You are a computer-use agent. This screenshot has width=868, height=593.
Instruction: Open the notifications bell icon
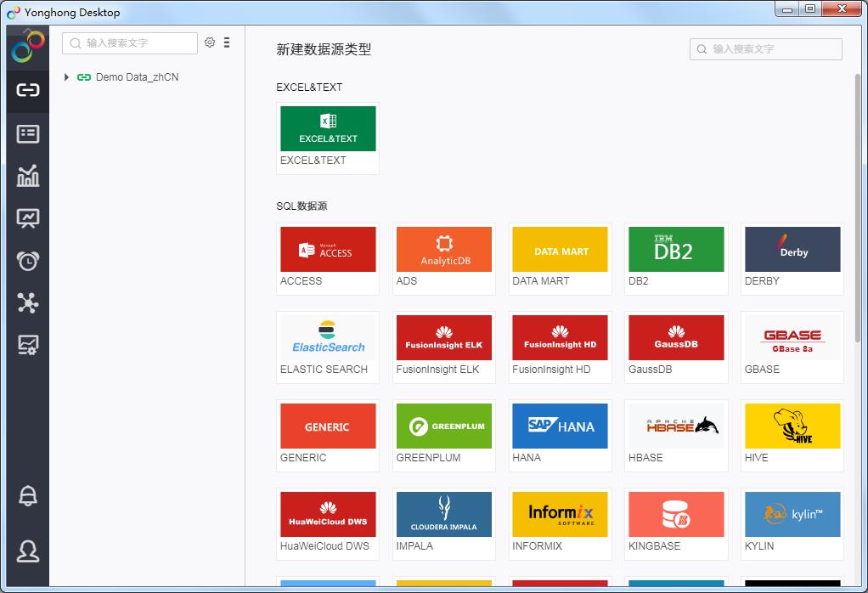(28, 496)
